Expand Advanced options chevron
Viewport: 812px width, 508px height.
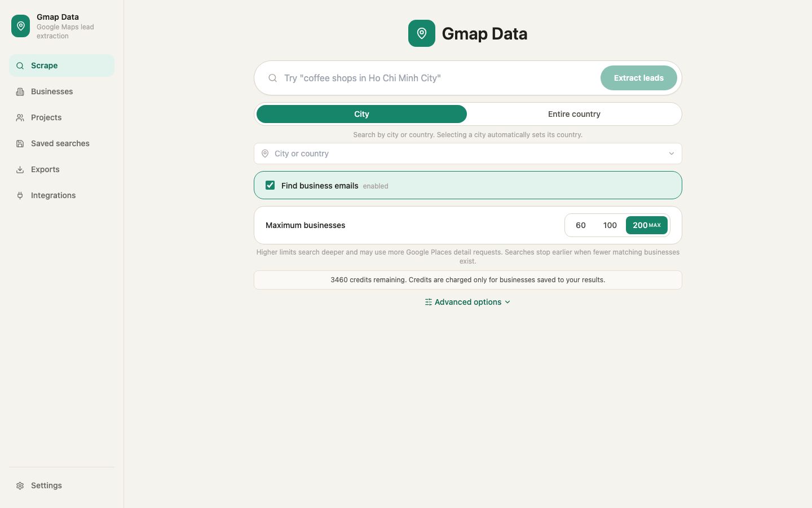click(507, 302)
